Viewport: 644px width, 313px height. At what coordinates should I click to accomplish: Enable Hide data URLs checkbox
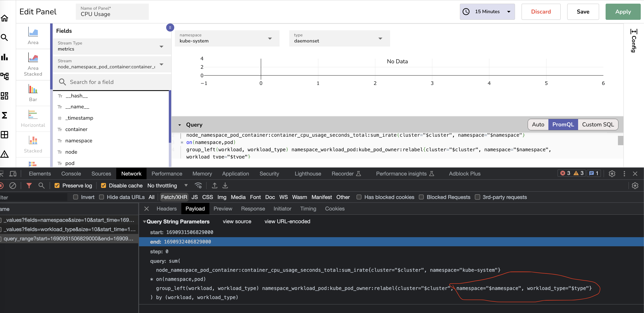101,197
